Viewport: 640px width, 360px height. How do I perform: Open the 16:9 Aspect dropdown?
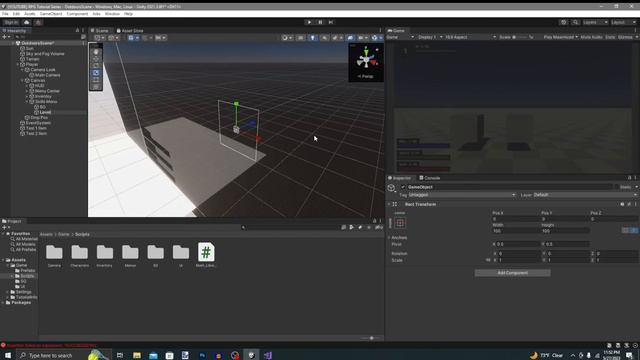470,37
